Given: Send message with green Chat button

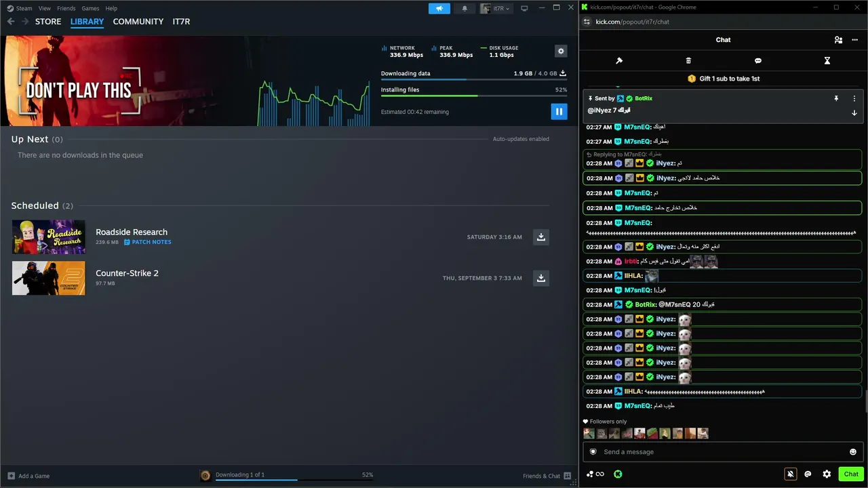Looking at the screenshot, I should [851, 474].
